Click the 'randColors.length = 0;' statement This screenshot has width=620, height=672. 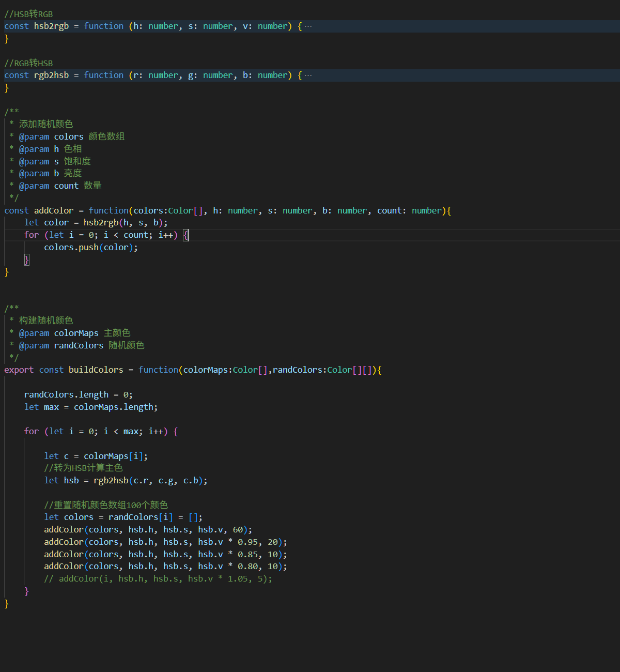[79, 395]
